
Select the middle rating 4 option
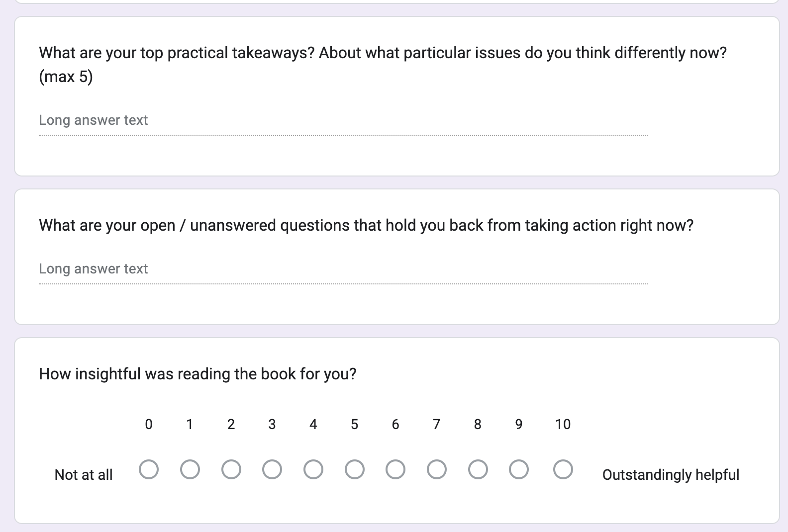coord(313,469)
